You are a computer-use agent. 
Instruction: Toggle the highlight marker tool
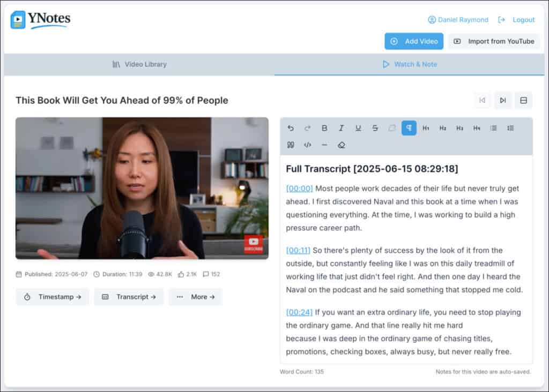392,128
